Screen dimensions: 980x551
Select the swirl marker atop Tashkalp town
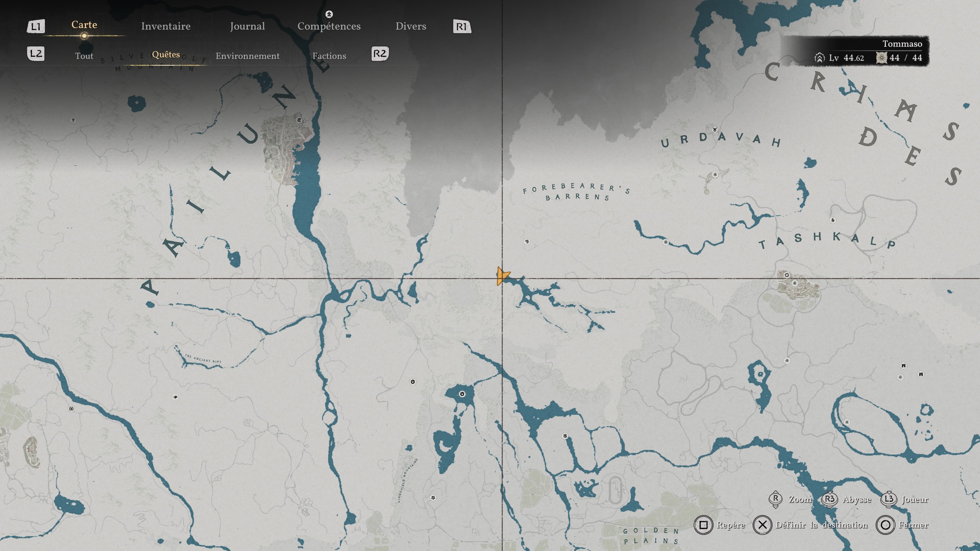787,275
